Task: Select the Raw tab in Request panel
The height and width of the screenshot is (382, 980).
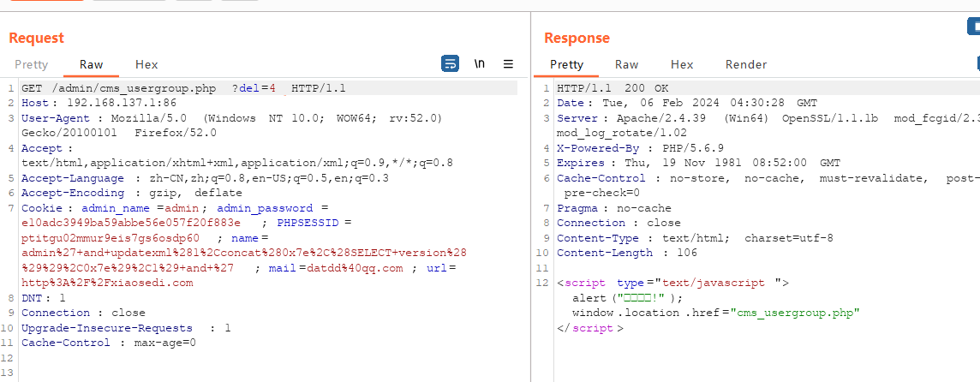Action: tap(92, 64)
